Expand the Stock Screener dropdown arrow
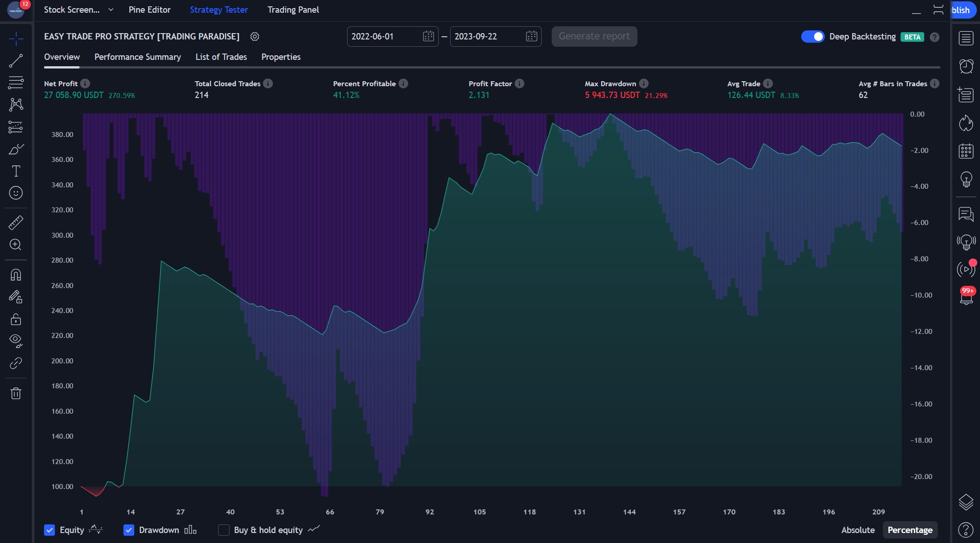The width and height of the screenshot is (980, 543). click(x=111, y=10)
